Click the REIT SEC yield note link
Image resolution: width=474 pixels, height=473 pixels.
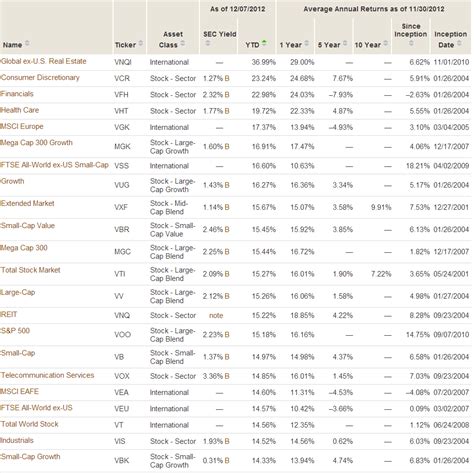[216, 315]
